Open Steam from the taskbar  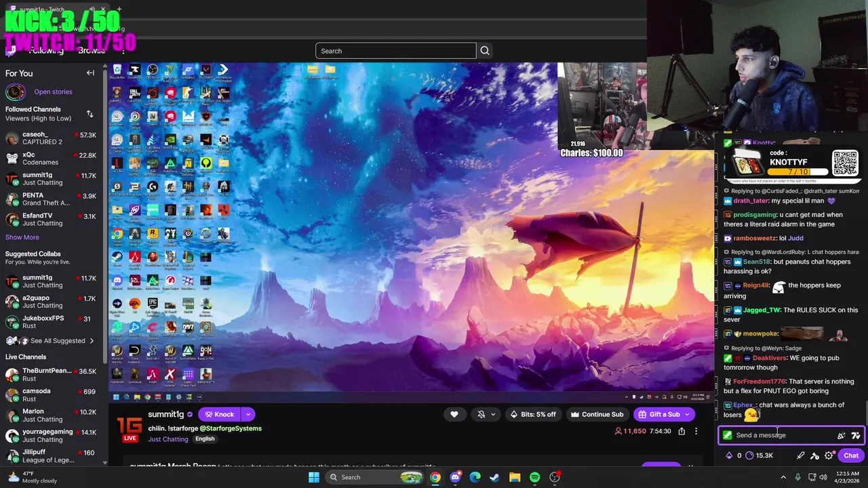495,477
